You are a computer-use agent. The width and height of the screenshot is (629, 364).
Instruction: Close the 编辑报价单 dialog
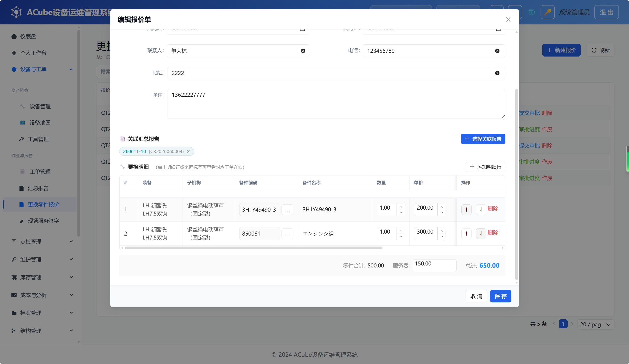(508, 20)
